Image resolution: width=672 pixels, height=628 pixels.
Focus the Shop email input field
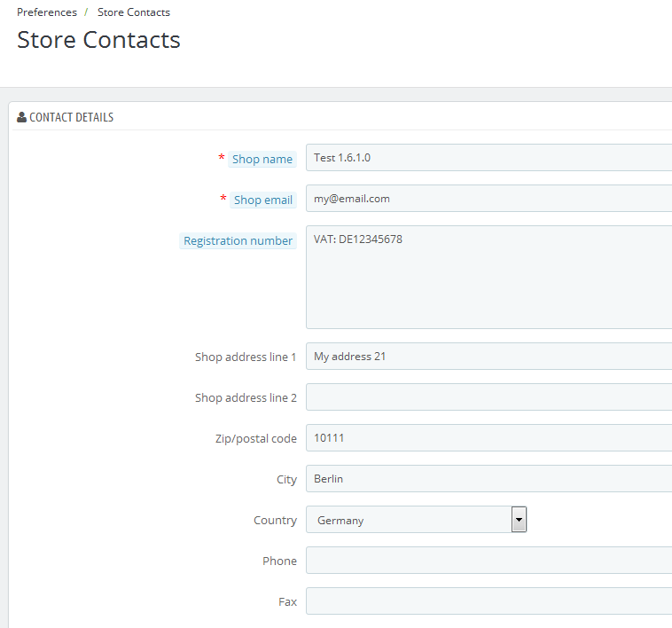click(x=489, y=198)
